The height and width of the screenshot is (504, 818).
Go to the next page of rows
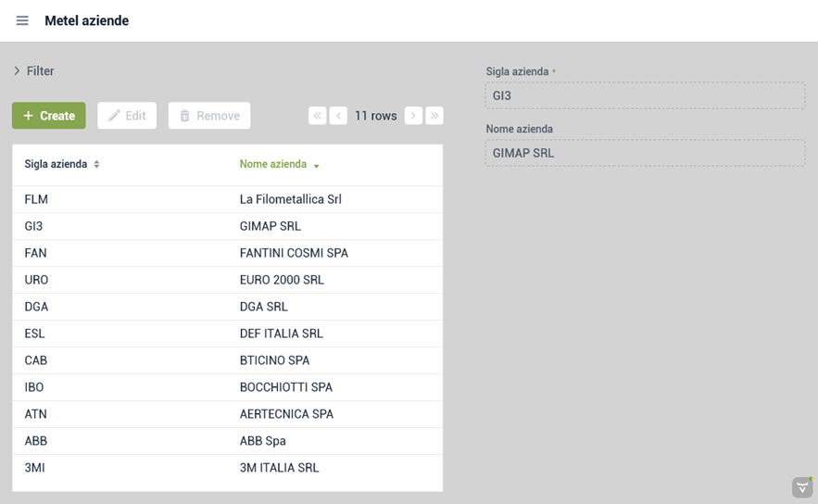point(413,116)
